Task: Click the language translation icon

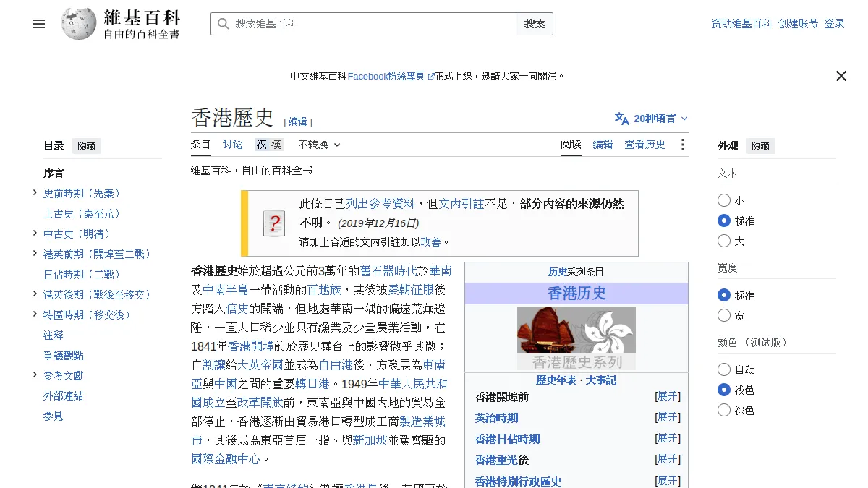Action: (x=621, y=119)
